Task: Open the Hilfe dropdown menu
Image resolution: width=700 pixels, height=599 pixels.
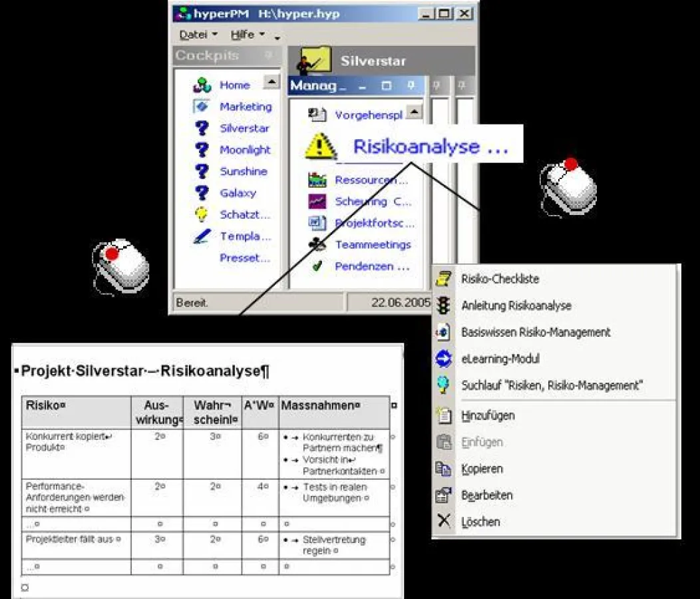Action: pos(248,35)
